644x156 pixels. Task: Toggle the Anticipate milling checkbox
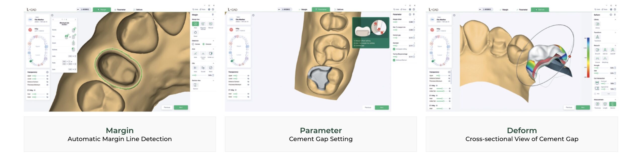coord(394,49)
